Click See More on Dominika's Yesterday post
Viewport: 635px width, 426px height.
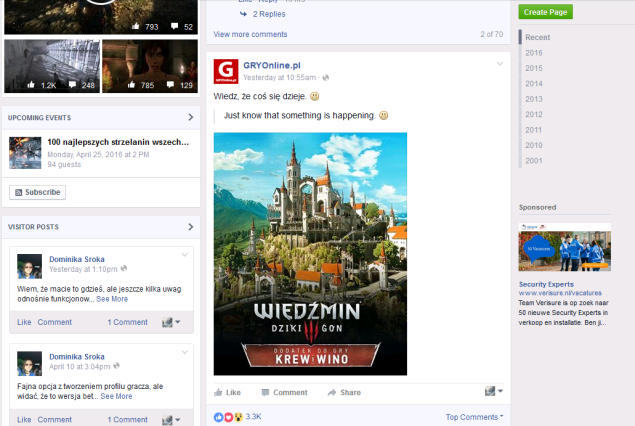[112, 299]
